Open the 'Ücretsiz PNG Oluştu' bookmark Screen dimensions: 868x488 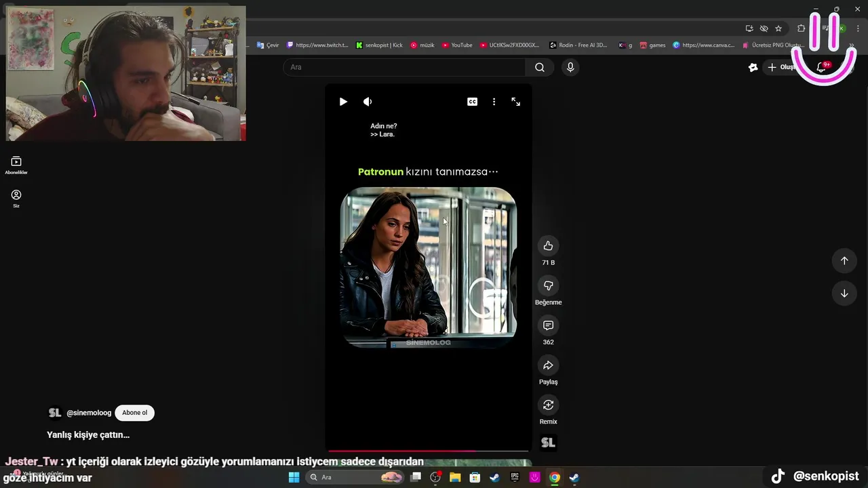(773, 45)
